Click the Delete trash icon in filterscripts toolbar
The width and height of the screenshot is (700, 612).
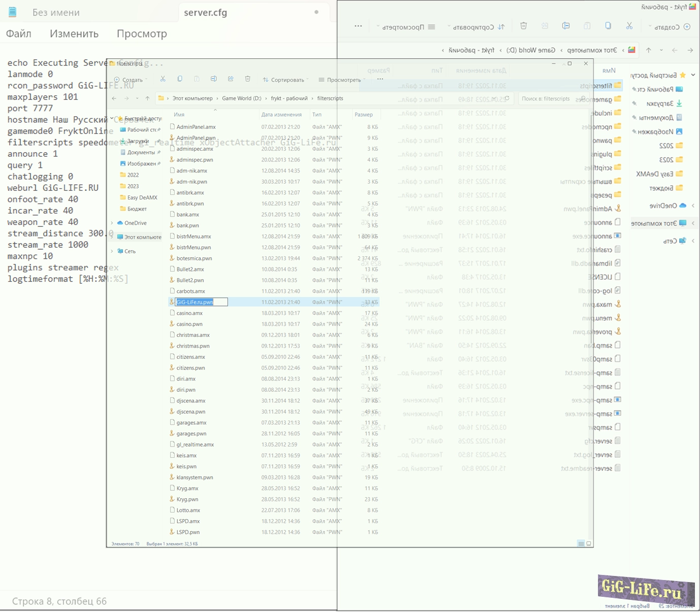coord(248,79)
